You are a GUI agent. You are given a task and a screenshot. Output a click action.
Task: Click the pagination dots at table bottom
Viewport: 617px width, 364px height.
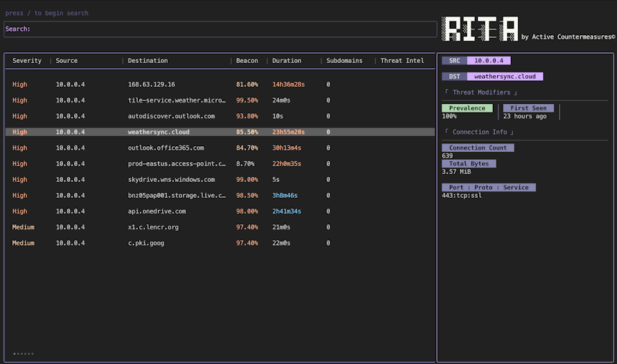[x=23, y=354]
